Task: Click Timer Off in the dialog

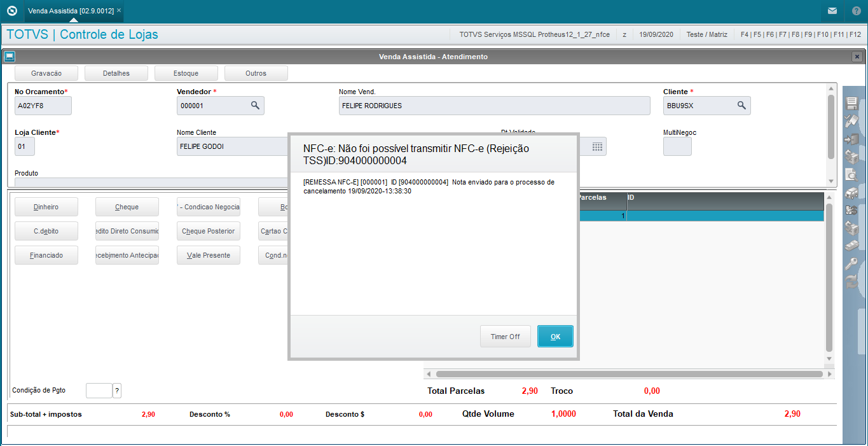Action: [x=505, y=337]
